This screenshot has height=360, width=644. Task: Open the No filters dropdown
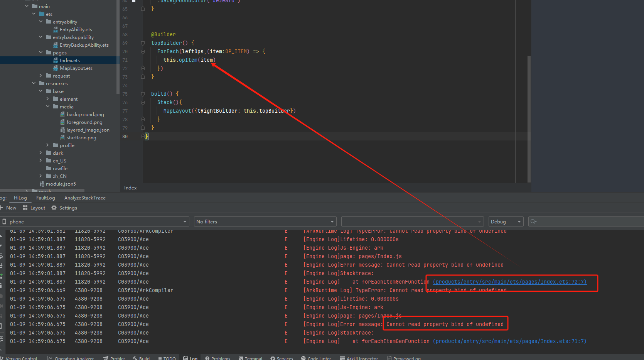click(265, 221)
